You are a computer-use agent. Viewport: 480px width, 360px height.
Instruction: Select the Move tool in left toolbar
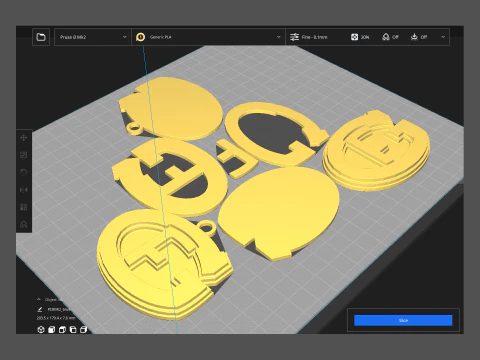pyautogui.click(x=24, y=138)
